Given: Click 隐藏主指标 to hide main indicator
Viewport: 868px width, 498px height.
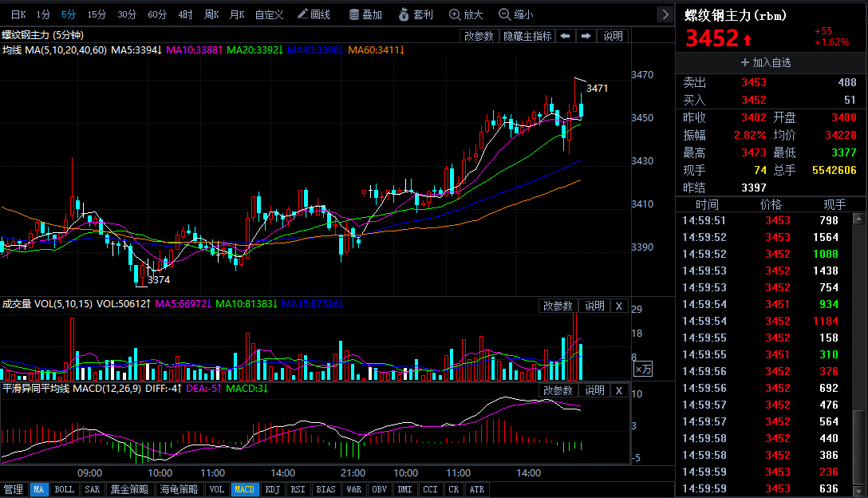Looking at the screenshot, I should (x=527, y=36).
